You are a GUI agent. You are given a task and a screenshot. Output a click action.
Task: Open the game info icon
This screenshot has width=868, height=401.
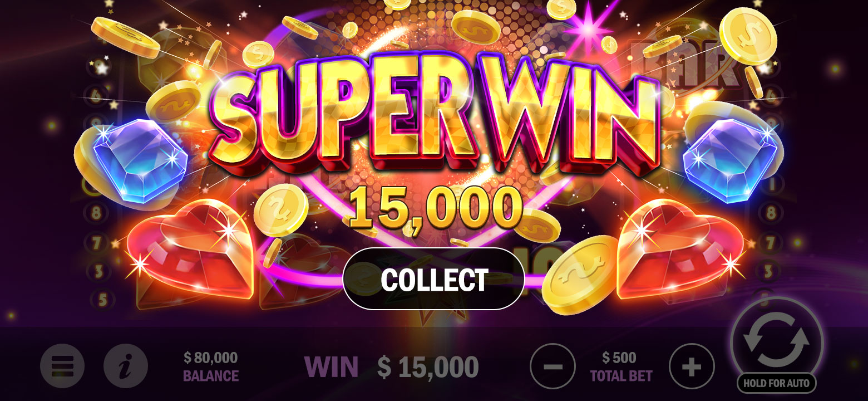[126, 366]
